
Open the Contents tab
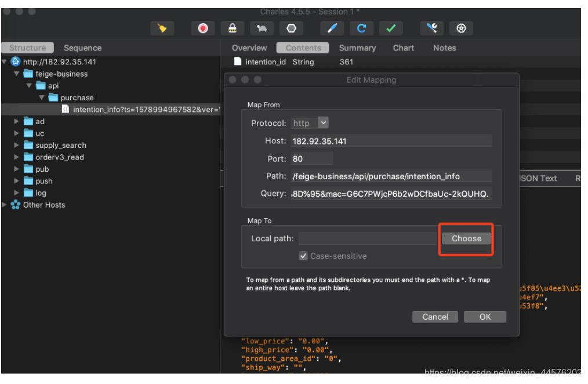(303, 48)
